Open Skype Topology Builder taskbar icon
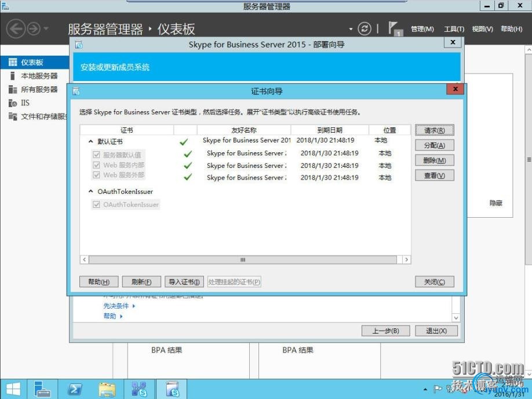 pos(139,389)
